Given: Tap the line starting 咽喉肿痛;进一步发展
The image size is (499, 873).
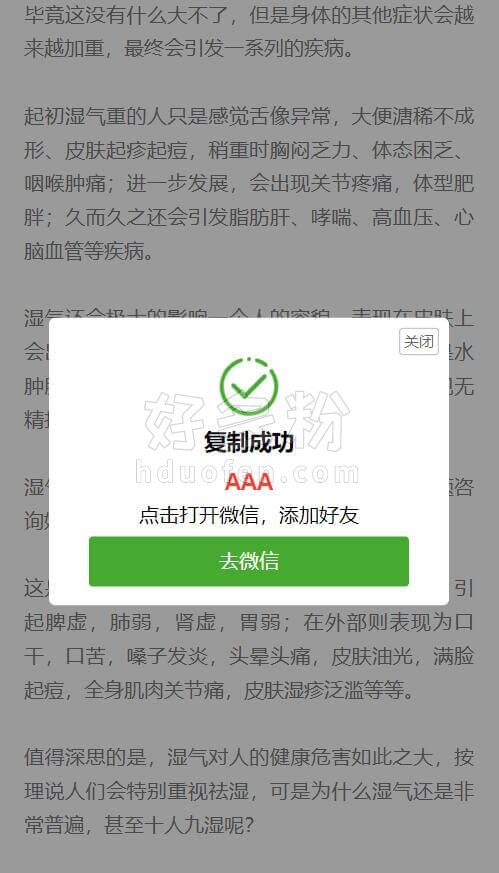Looking at the screenshot, I should pyautogui.click(x=249, y=184).
